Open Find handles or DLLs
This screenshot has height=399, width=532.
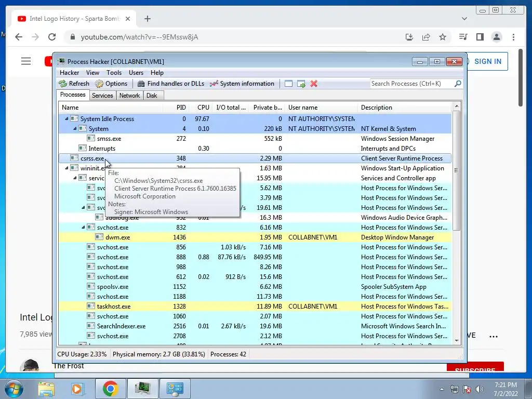click(x=170, y=84)
